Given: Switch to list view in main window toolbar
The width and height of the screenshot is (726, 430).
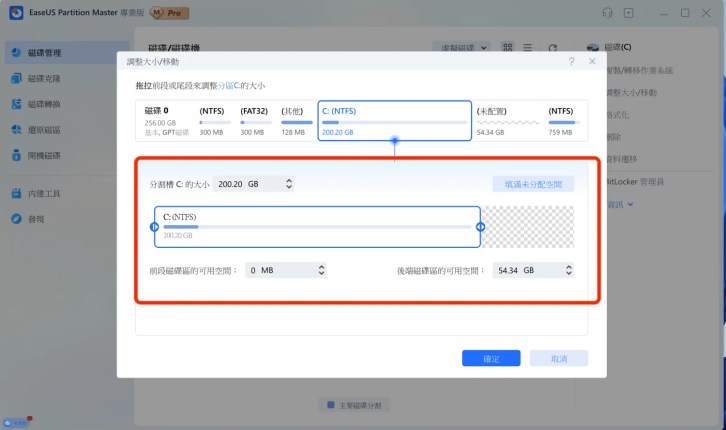Looking at the screenshot, I should point(527,47).
